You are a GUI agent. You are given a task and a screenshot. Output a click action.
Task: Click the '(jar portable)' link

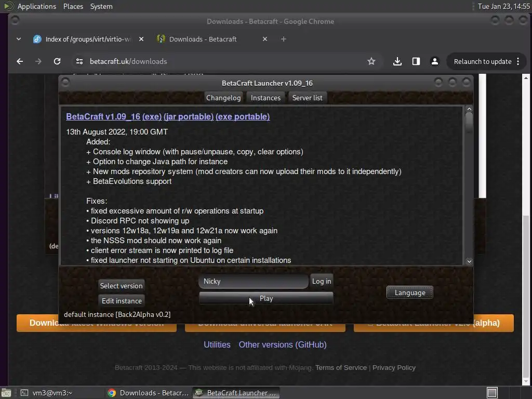tap(189, 116)
